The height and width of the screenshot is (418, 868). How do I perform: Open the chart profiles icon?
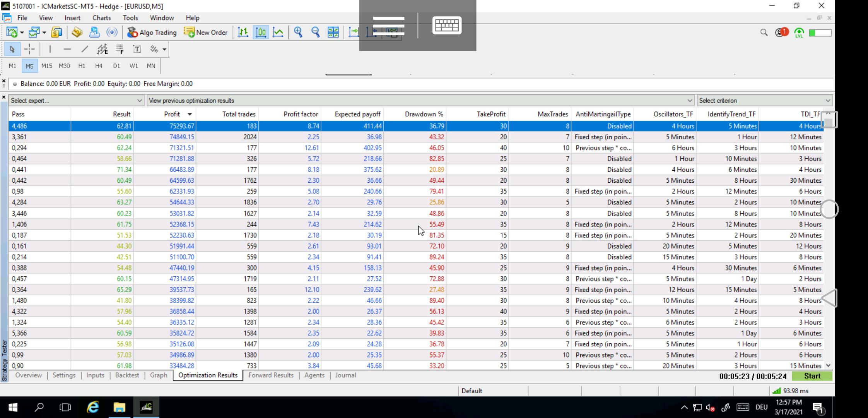34,33
